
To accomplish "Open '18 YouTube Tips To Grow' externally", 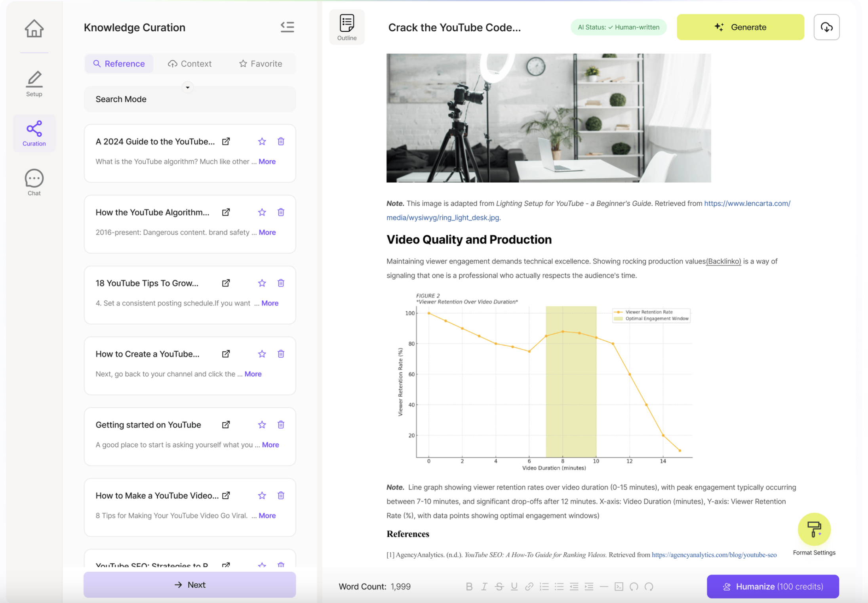I will coord(226,283).
